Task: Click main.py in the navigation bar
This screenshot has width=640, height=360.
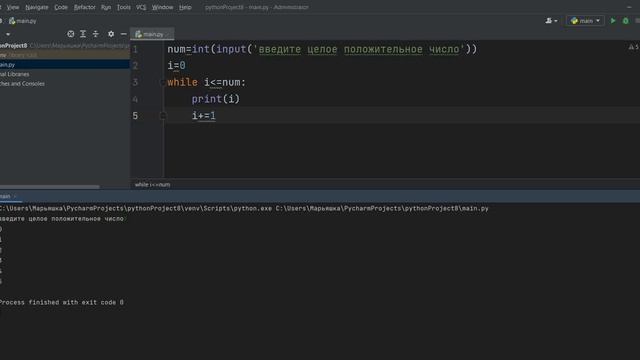Action: coord(23,21)
